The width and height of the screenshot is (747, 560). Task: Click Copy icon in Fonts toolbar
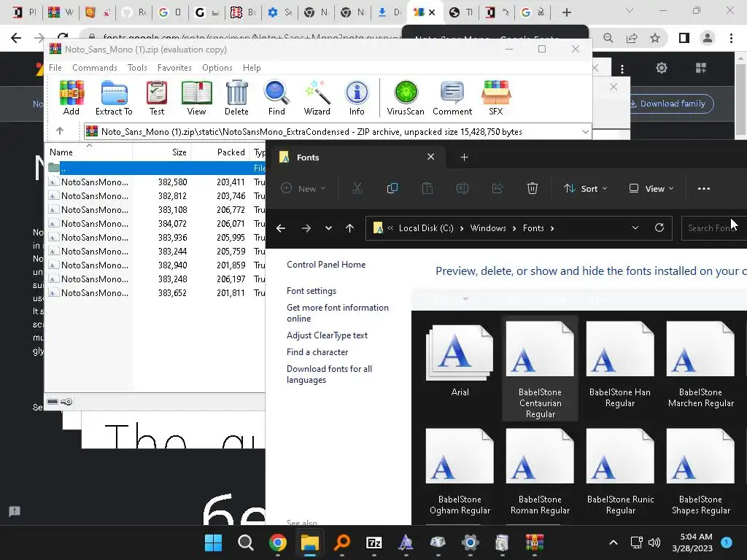[x=392, y=189]
